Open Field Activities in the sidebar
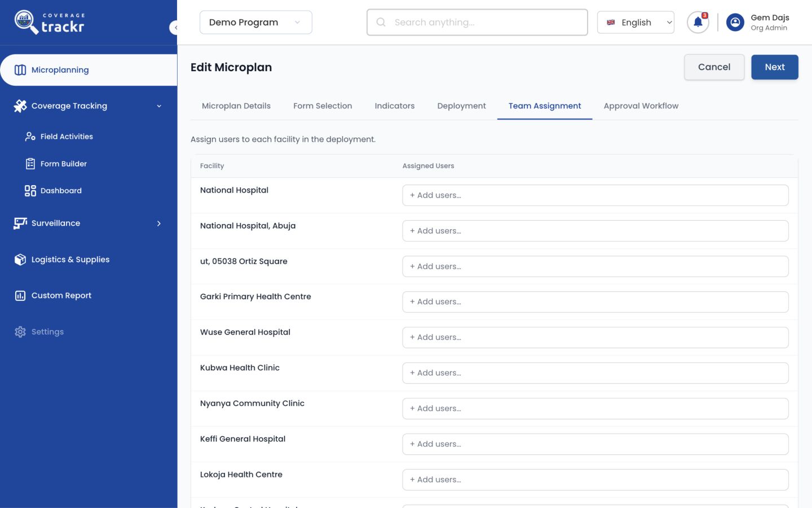 (x=67, y=137)
